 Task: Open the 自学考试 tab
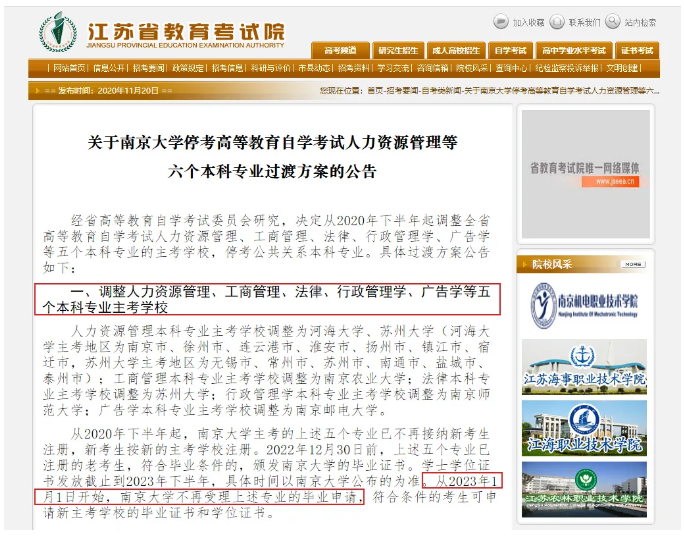[510, 51]
